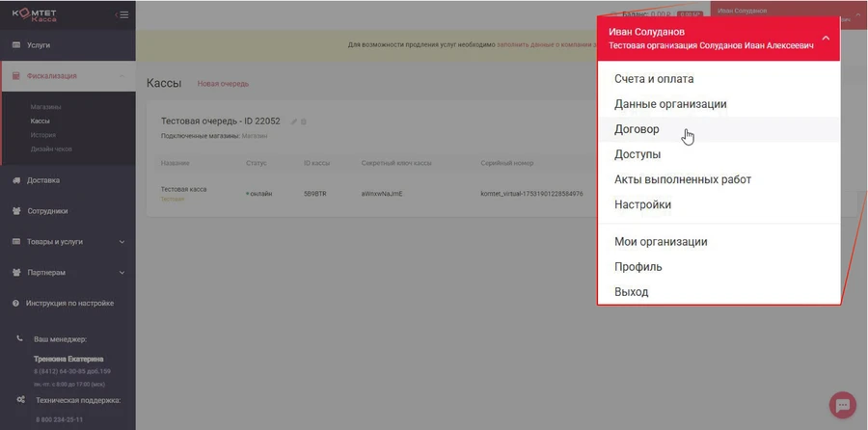868x430 pixels.
Task: Open Дизайн чеков in the sidebar
Action: tap(50, 149)
